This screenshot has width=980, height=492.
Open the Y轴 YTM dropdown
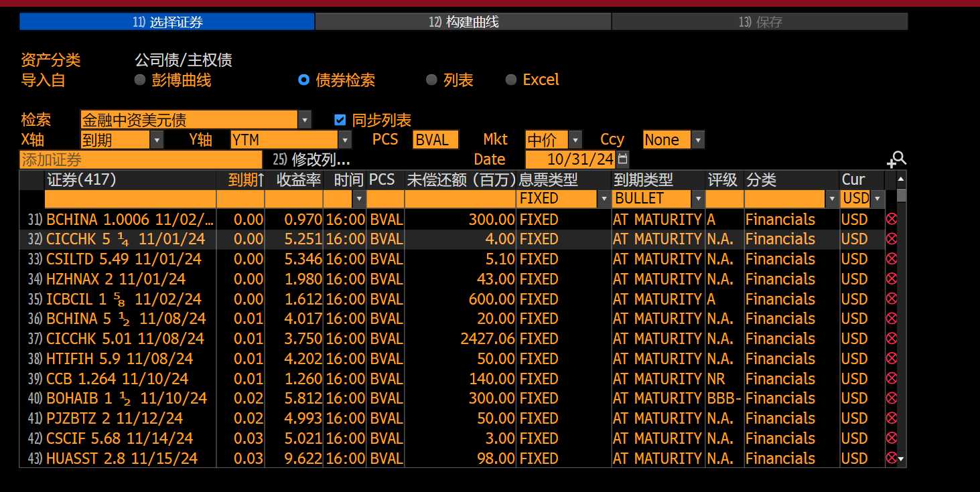tap(345, 140)
